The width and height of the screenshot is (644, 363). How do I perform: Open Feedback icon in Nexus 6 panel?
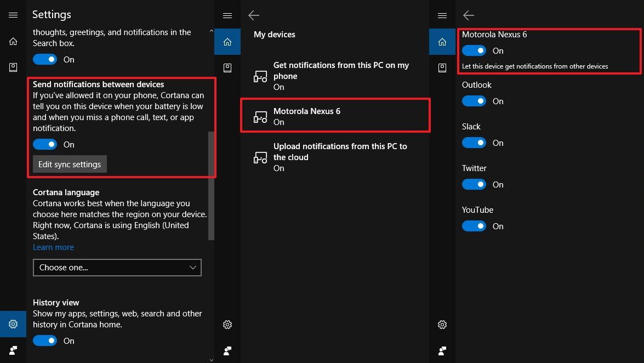[x=442, y=351]
